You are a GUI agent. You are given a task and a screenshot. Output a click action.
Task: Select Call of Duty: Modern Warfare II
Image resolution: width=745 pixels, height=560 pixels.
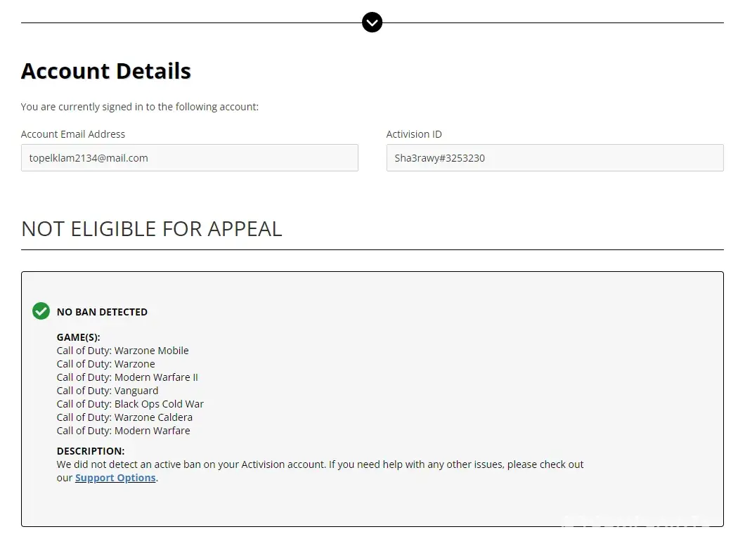(x=127, y=377)
